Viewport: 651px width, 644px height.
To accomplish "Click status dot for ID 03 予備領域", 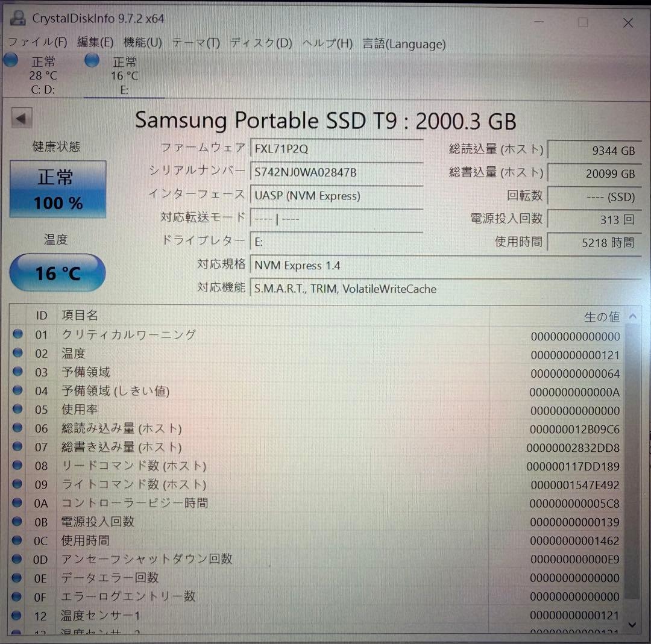I will 18,371.
